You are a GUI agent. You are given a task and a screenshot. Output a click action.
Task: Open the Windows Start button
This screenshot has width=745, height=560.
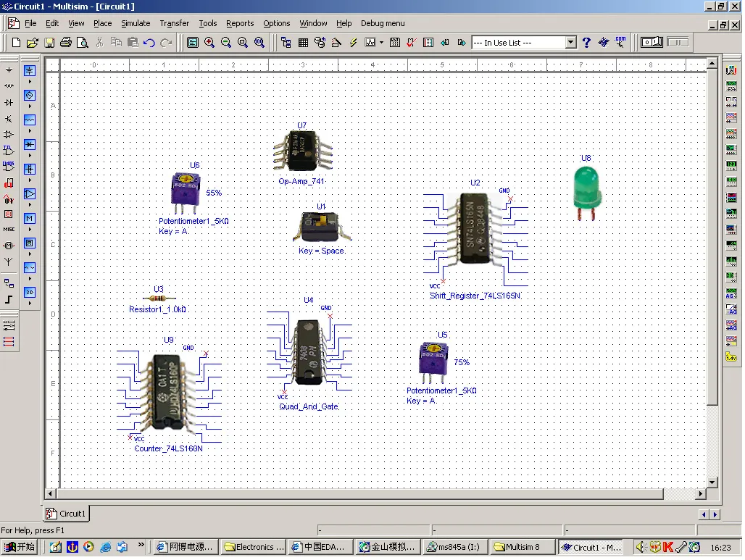20,547
